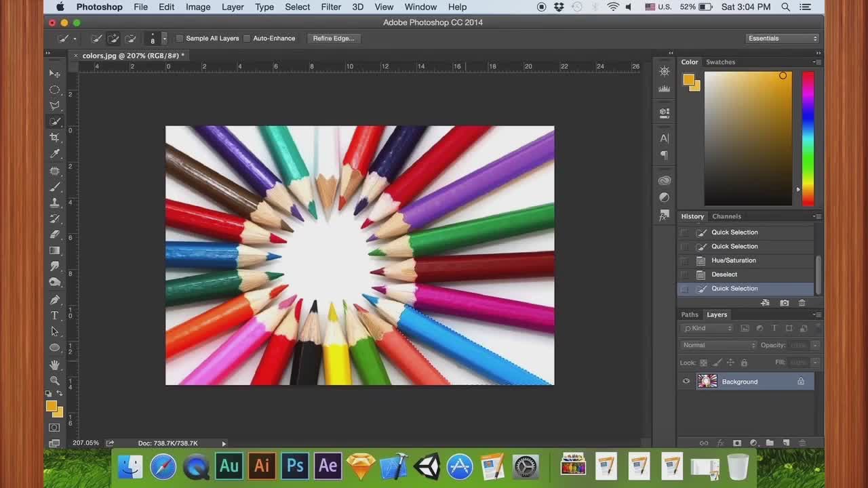Select the Gradient tool
This screenshot has height=488, width=868.
pos(55,251)
